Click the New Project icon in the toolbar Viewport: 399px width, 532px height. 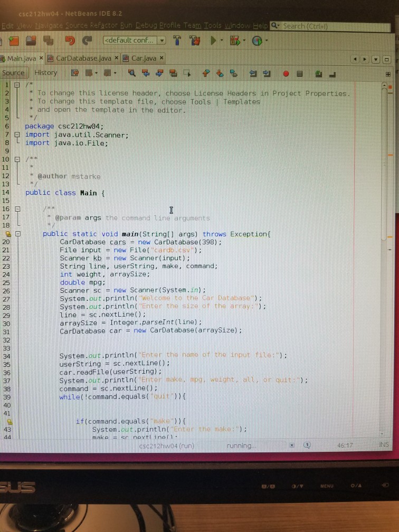click(14, 41)
